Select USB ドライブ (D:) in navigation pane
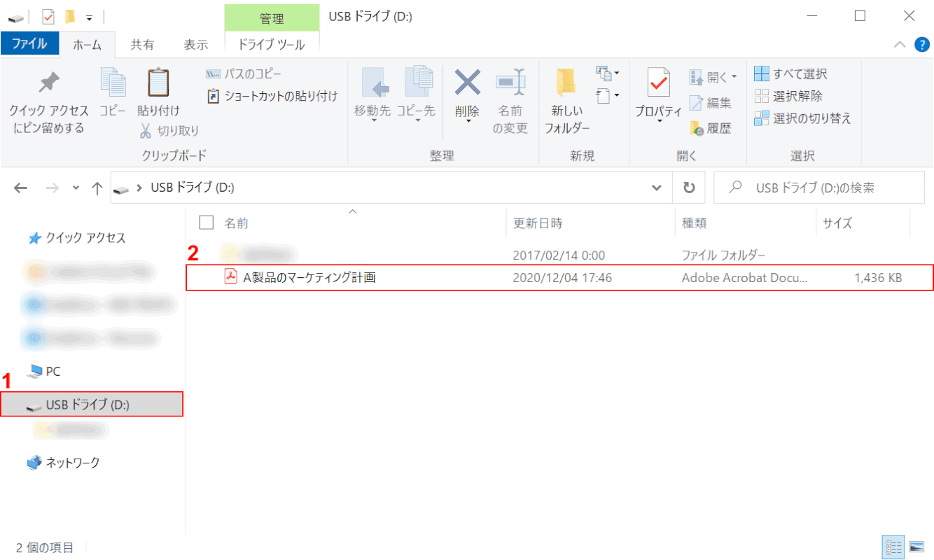934x560 pixels. coord(92,404)
